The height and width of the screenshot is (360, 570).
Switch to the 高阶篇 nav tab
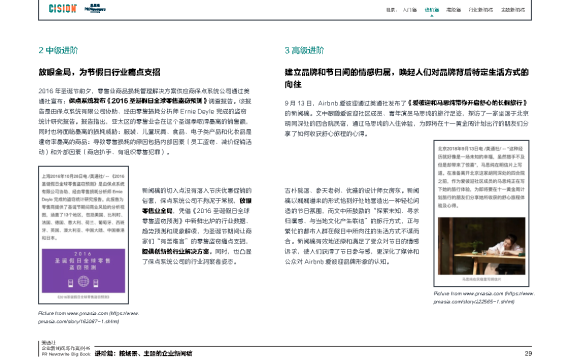pyautogui.click(x=454, y=10)
